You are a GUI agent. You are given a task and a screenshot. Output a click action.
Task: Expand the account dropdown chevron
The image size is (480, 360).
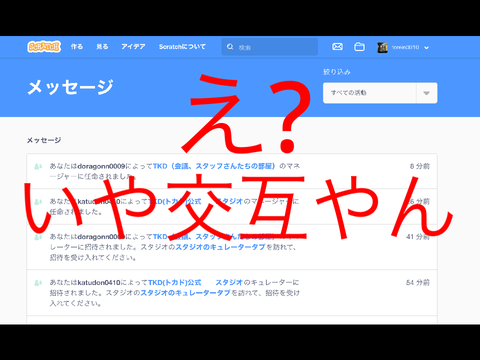pos(426,48)
